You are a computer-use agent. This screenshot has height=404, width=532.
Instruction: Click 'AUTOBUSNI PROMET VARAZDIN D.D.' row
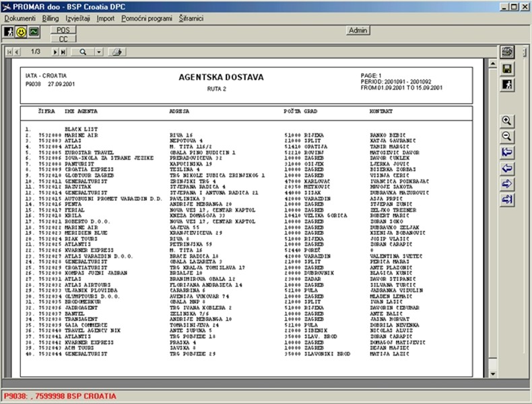tap(113, 199)
